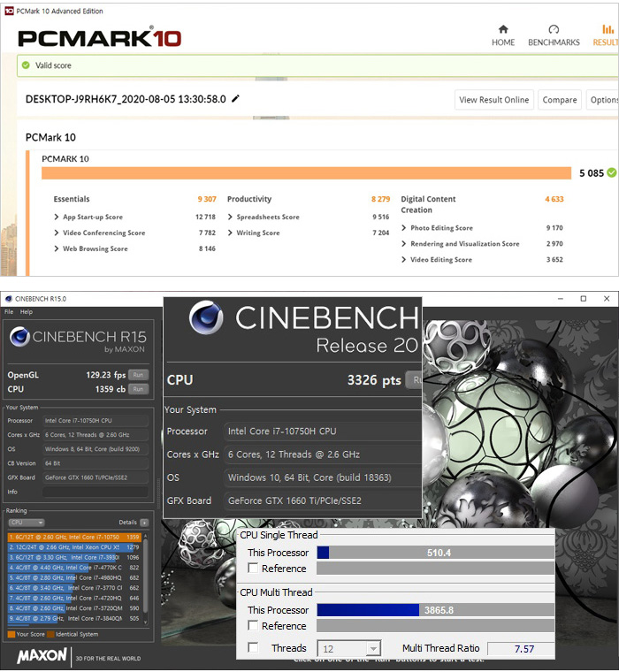Click the Info input field in Your System
Viewport: 619px width, 672px height.
pyautogui.click(x=95, y=492)
